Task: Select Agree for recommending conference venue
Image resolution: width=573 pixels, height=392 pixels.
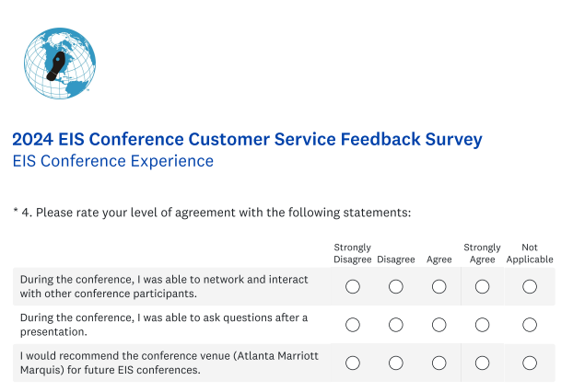Action: pyautogui.click(x=439, y=363)
